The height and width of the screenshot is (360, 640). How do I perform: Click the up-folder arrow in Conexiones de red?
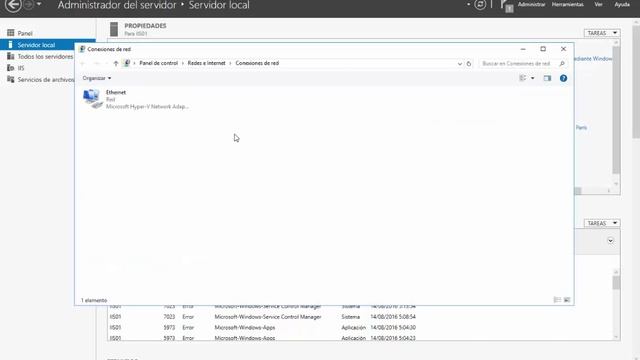click(x=116, y=63)
